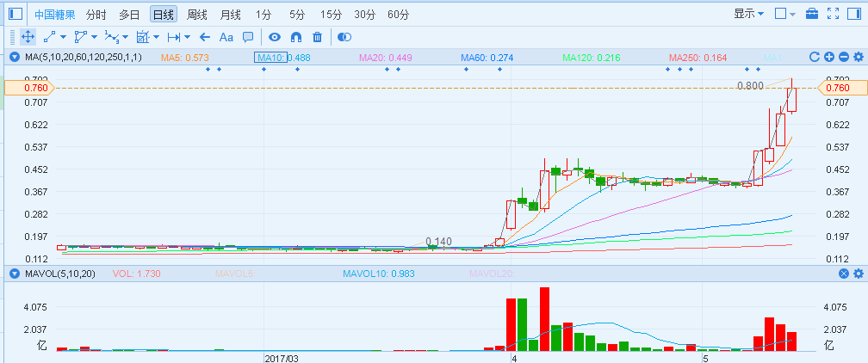Select the trend line drawing tool
Screen dimensions: 868x363
[x=50, y=37]
